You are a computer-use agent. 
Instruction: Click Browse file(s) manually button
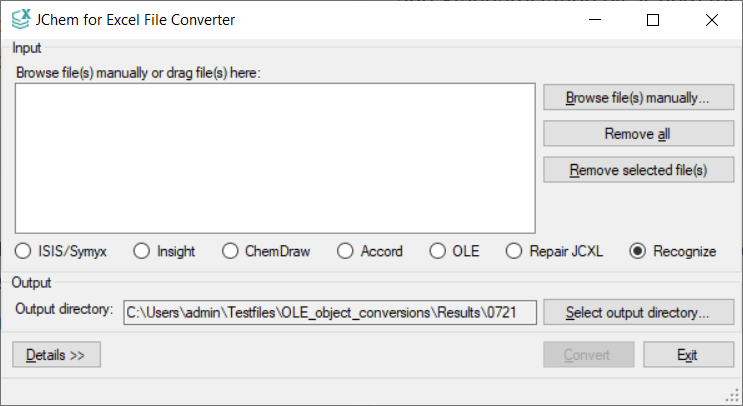(638, 98)
